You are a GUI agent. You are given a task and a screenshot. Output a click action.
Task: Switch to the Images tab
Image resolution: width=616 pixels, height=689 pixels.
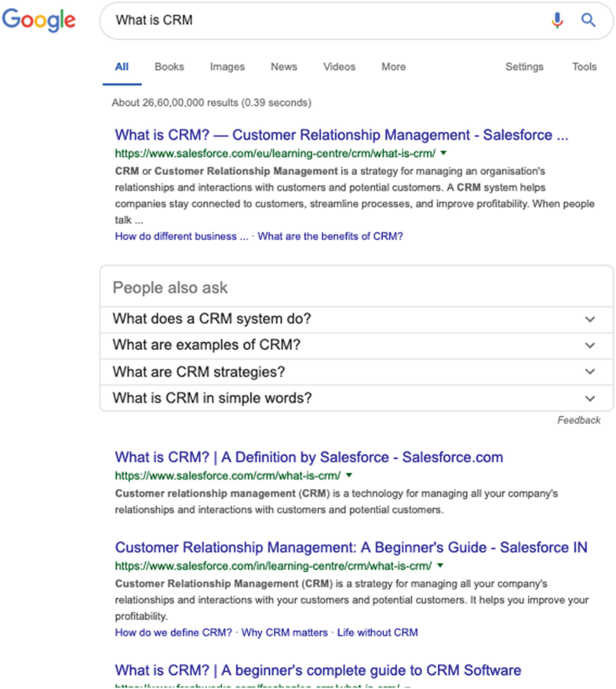(227, 67)
